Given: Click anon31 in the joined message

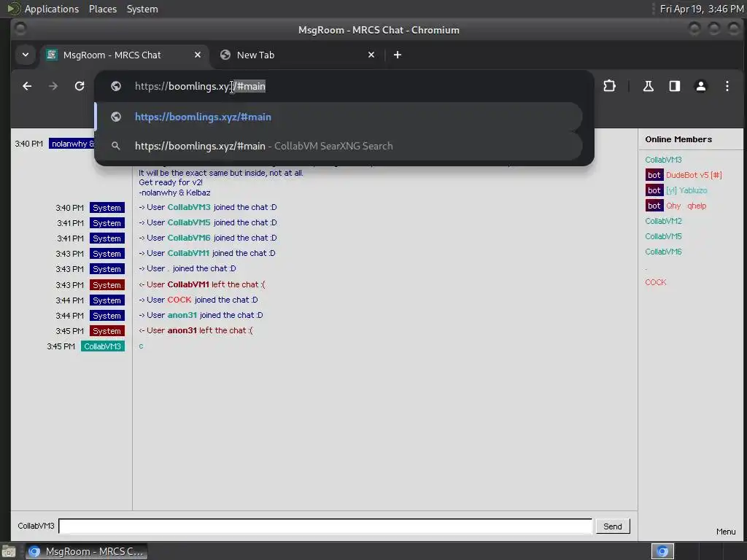Looking at the screenshot, I should tap(182, 315).
